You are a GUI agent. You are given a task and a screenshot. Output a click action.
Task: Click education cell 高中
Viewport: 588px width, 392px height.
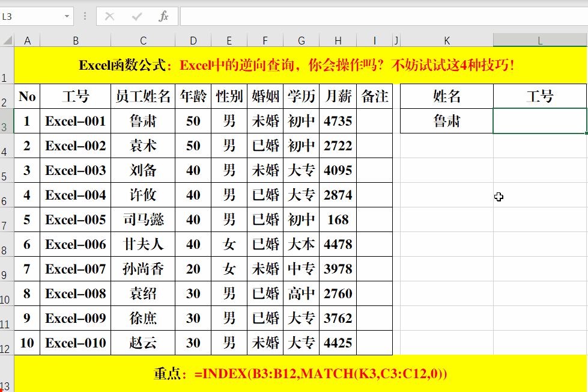[x=301, y=293]
